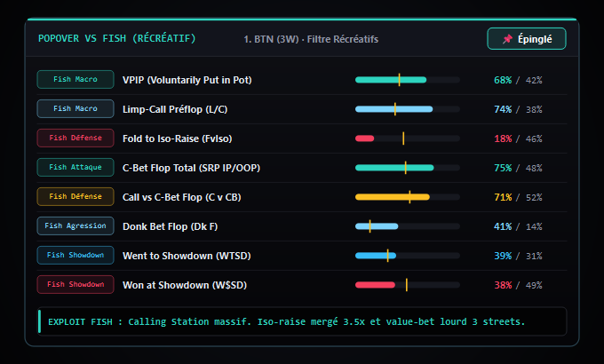Click '1. BTN (3W) · Filtre Récréatifs' subtitle
The image size is (604, 364).
[x=311, y=39]
